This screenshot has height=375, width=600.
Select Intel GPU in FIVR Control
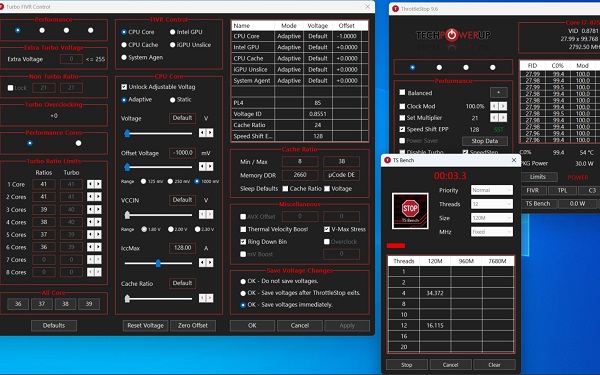(x=173, y=32)
